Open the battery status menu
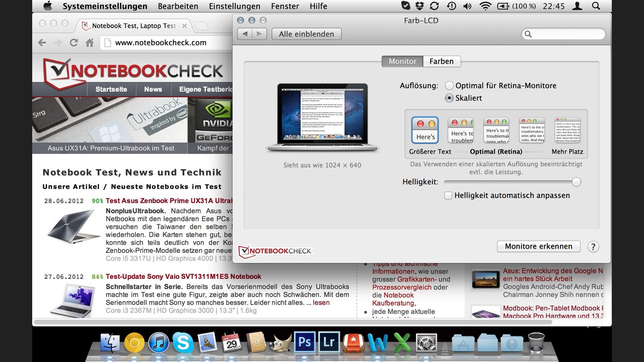Screen dimensions: 644x362 (x=517, y=6)
